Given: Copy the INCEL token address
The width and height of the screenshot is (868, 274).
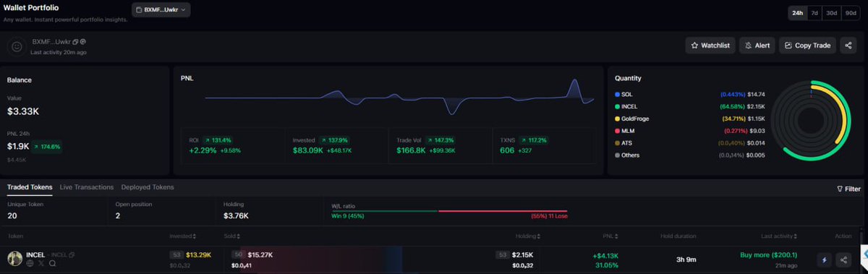Looking at the screenshot, I should click(x=72, y=255).
